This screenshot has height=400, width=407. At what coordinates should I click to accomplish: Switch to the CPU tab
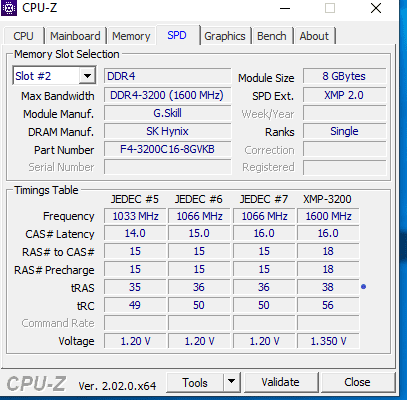(x=23, y=36)
